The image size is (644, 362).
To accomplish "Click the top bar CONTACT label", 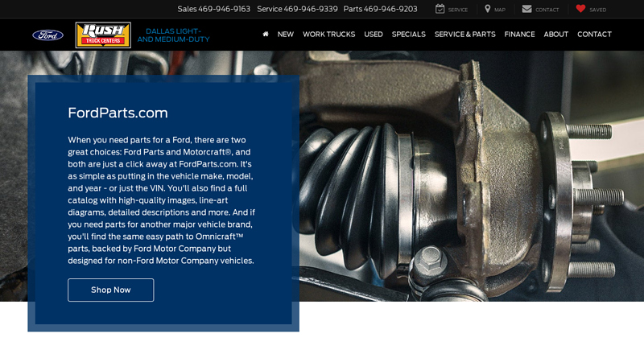I will (x=547, y=10).
